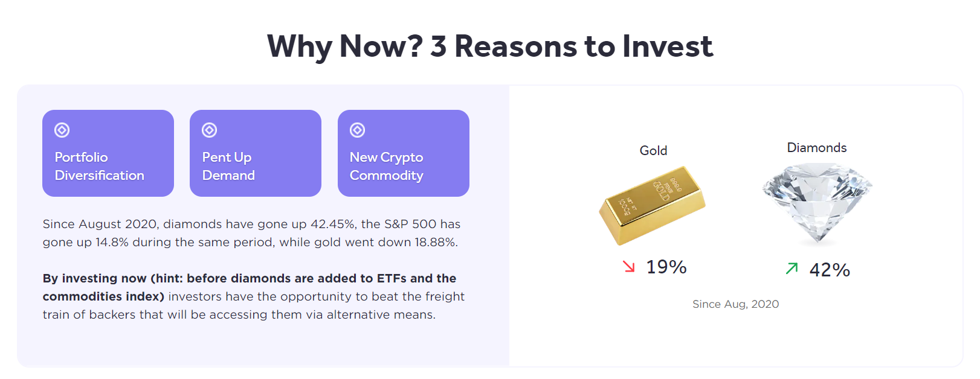980x379 pixels.
Task: Click the circle icon in New Crypto Commodity card
Action: [358, 130]
